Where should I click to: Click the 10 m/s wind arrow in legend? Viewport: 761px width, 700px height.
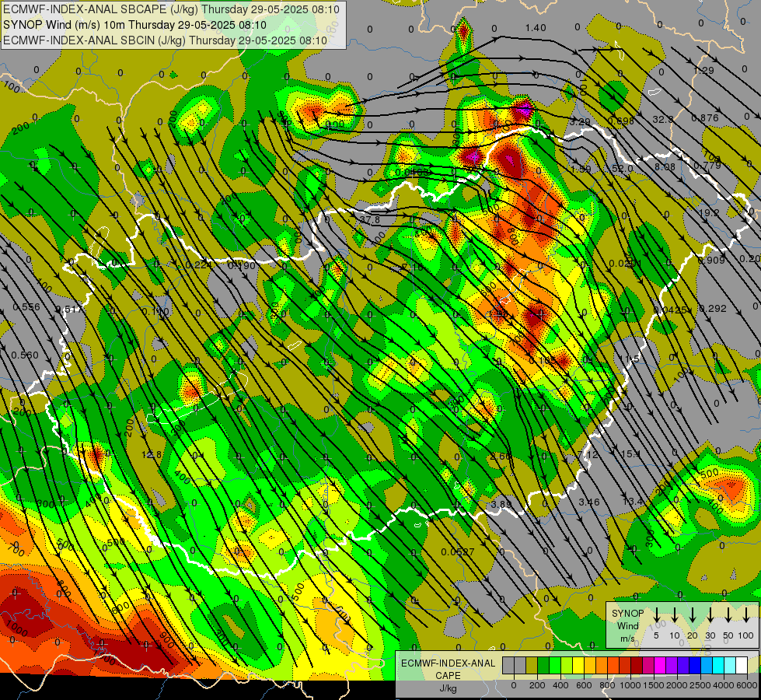tap(675, 614)
